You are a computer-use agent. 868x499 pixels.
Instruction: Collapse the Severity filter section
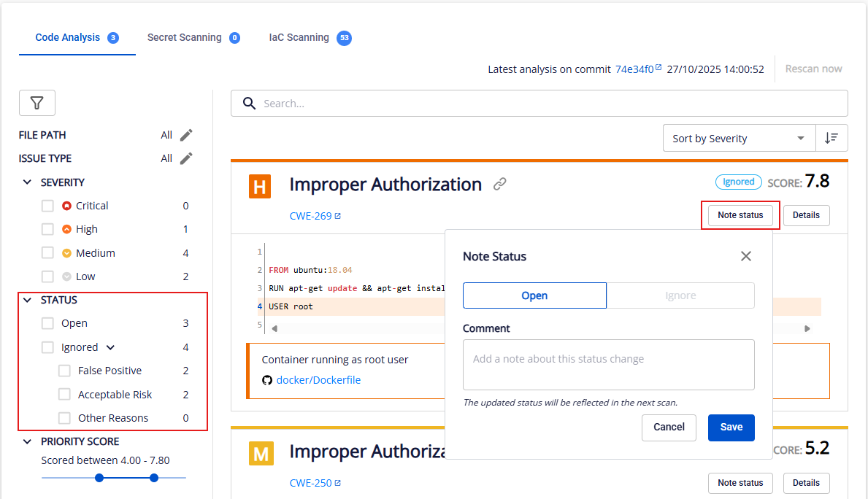click(28, 182)
